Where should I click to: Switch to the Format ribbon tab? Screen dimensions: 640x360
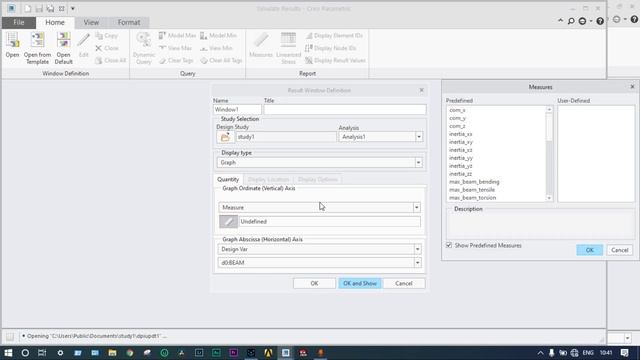(129, 22)
